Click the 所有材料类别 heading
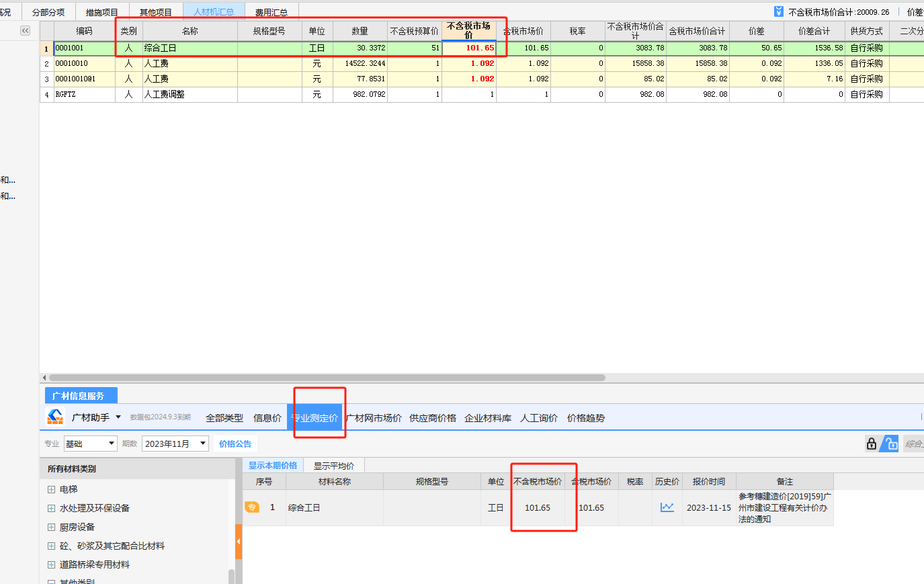The height and width of the screenshot is (584, 924). click(72, 468)
